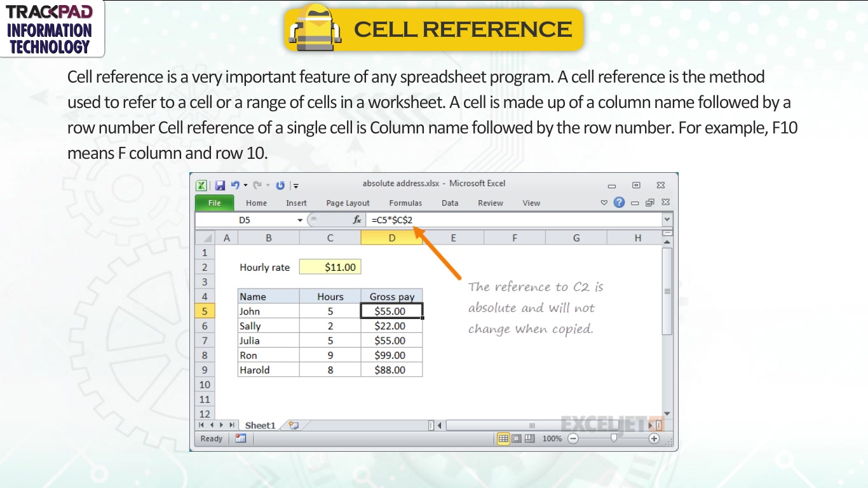The width and height of the screenshot is (868, 488).
Task: Open the Review ribbon tab
Action: point(491,203)
